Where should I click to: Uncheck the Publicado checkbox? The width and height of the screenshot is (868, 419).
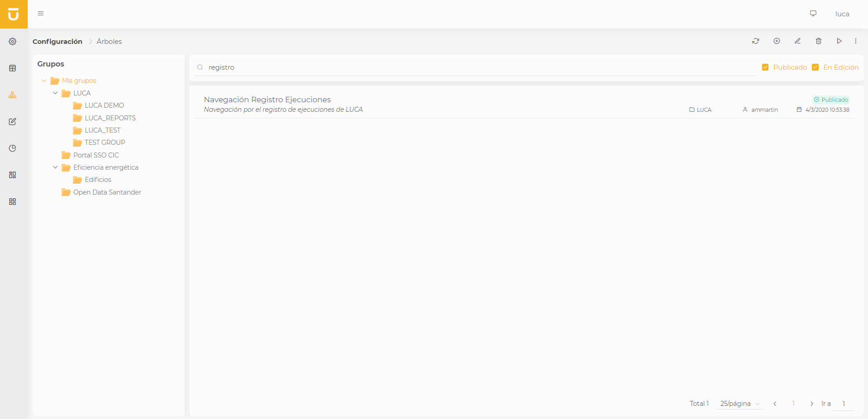click(765, 67)
